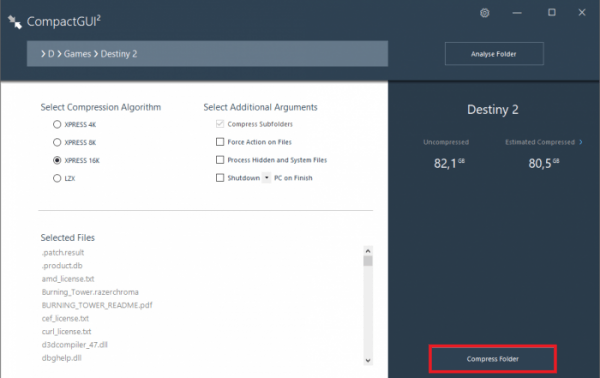
Task: Select the XPRESS 4K radio button
Action: (x=57, y=124)
